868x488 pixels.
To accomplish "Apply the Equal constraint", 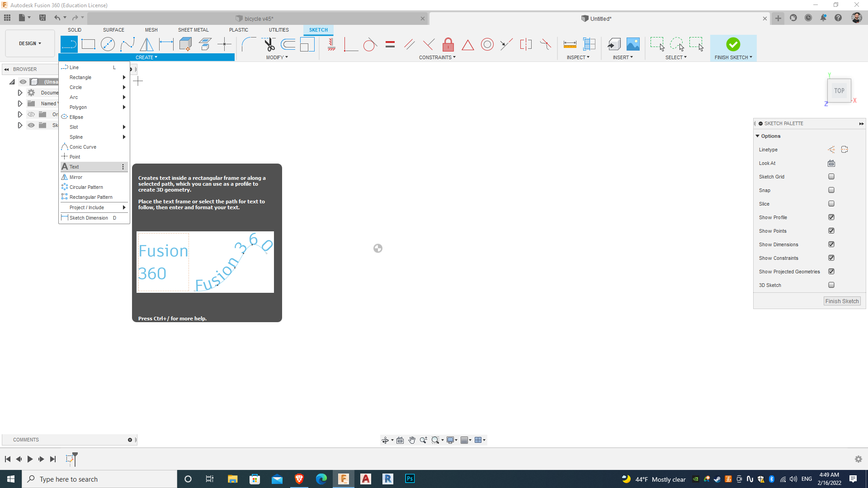I will click(390, 44).
